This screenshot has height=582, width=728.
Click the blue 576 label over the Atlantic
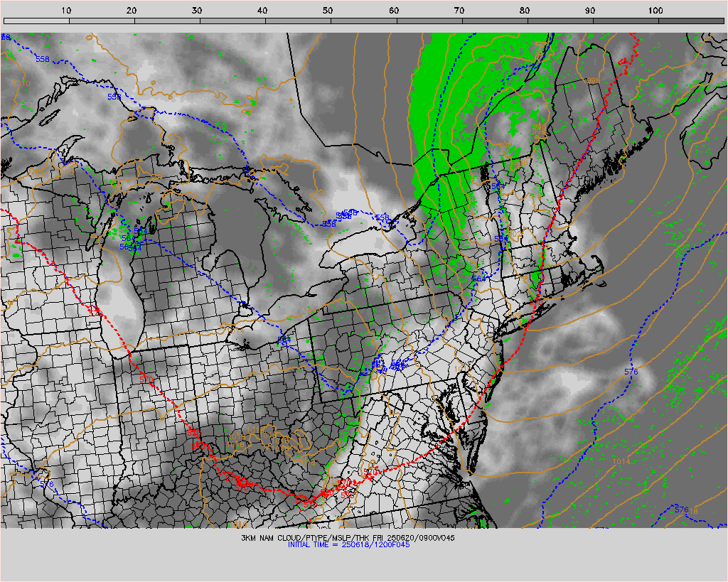point(631,372)
